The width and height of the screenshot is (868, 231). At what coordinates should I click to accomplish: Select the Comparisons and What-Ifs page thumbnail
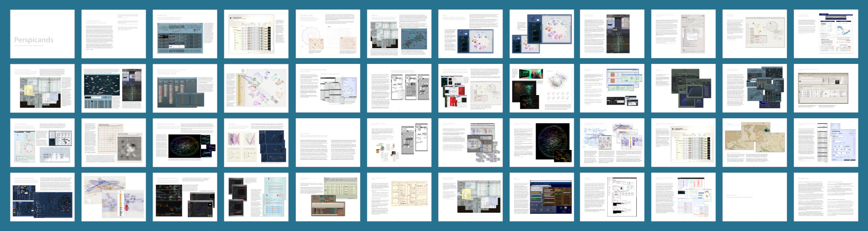coord(185,197)
